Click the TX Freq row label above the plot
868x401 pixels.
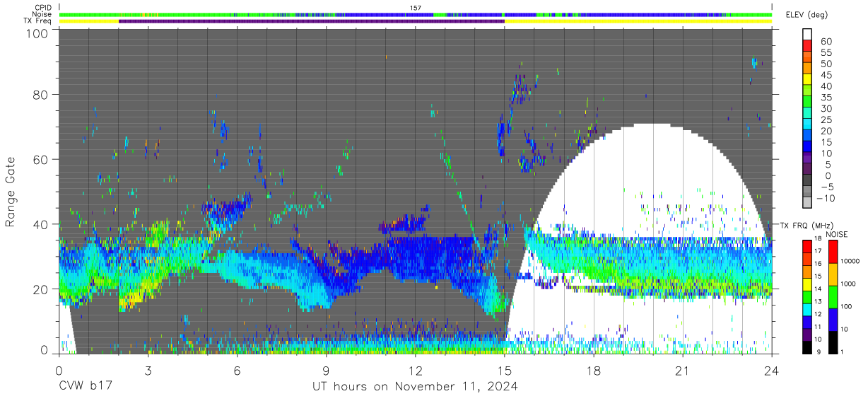[37, 21]
